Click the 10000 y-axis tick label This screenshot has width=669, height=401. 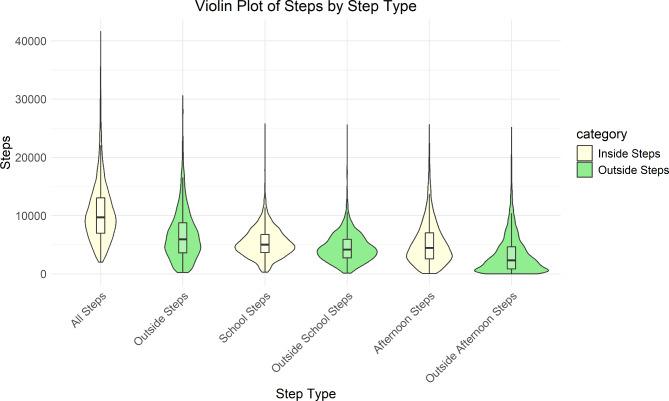pyautogui.click(x=36, y=216)
